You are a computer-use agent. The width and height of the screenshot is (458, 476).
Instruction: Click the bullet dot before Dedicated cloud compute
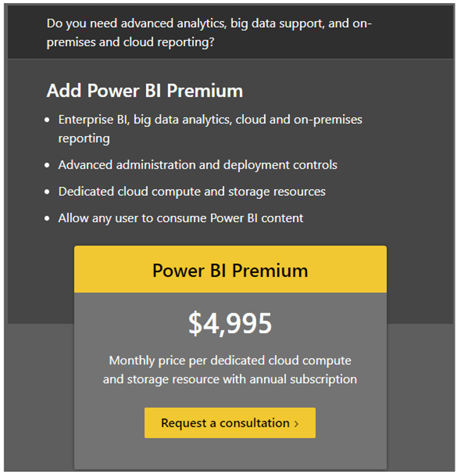[48, 192]
